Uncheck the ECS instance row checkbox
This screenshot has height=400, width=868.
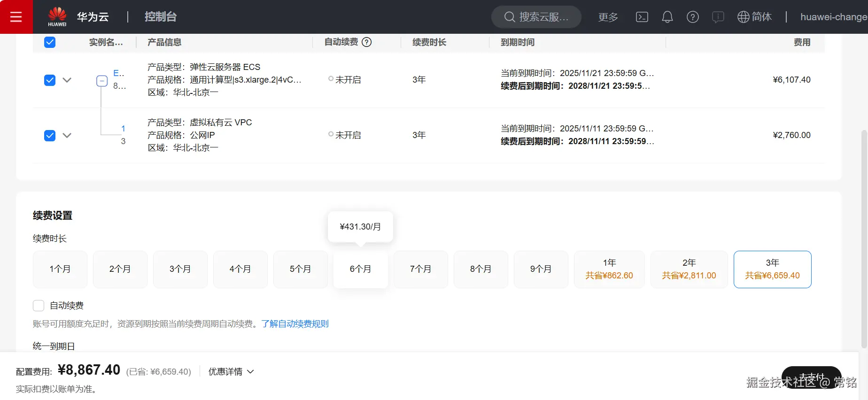click(x=50, y=80)
